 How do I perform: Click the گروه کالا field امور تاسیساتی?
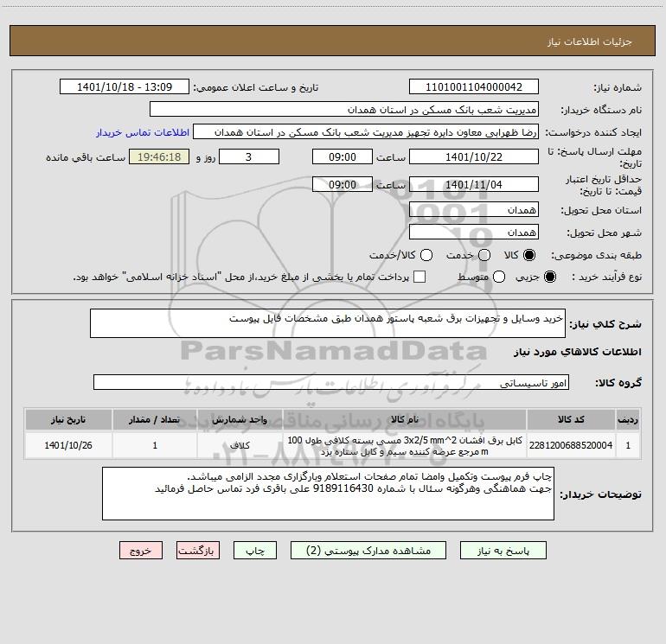(331, 382)
